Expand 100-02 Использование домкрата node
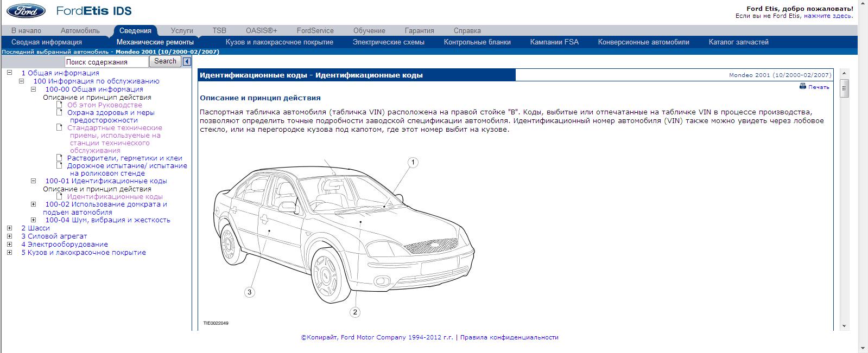Viewport: 868px width, 353px height. click(x=33, y=204)
